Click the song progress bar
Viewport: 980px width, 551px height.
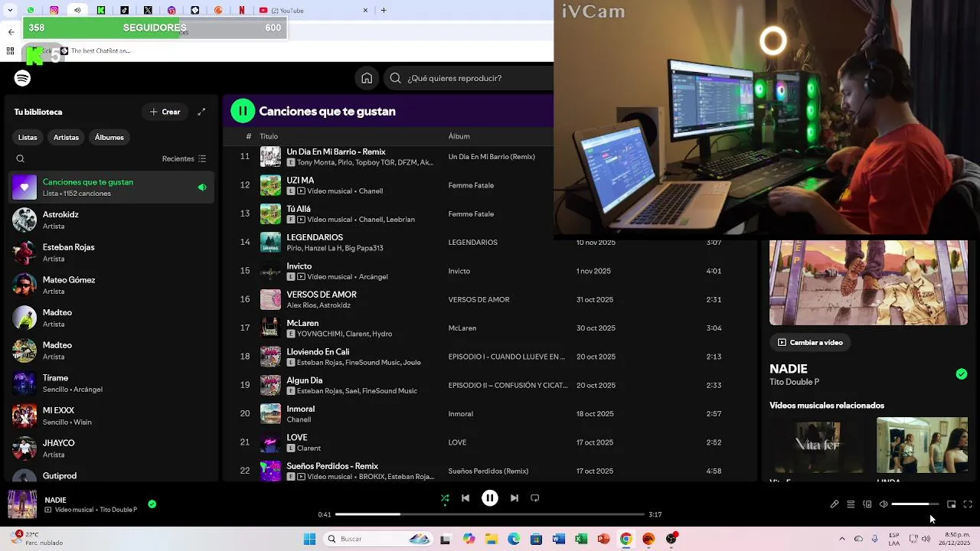click(x=490, y=514)
